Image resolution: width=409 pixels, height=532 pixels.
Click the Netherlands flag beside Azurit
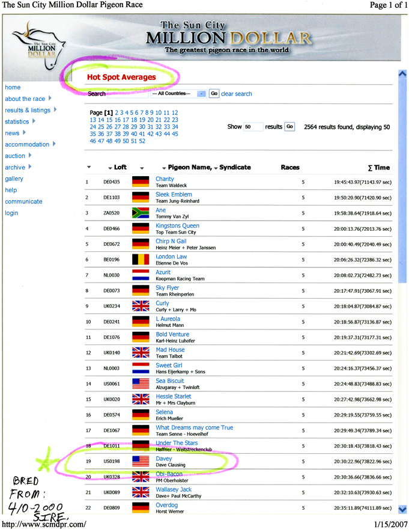[x=140, y=275]
